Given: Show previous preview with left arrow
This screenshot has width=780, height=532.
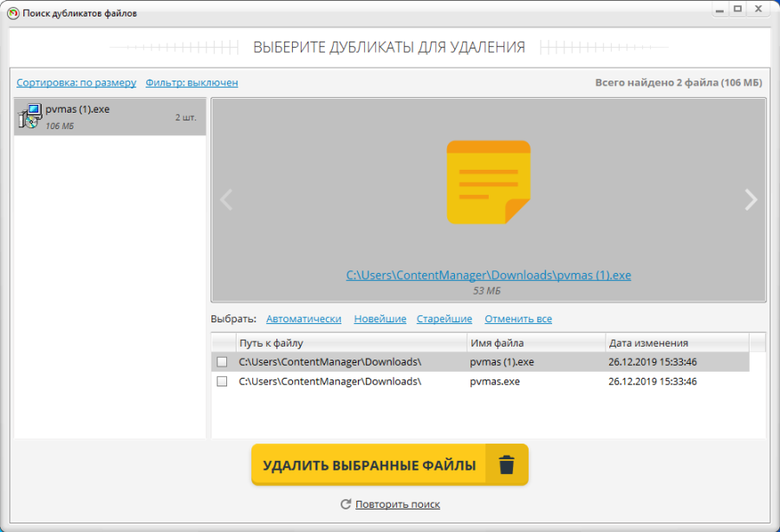Looking at the screenshot, I should pos(226,200).
